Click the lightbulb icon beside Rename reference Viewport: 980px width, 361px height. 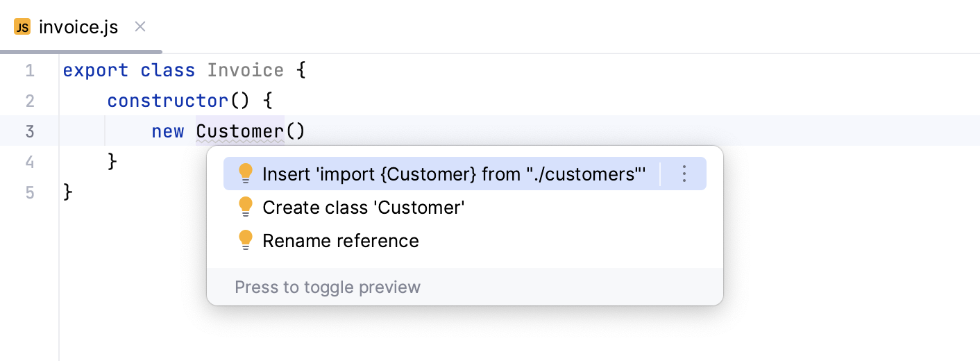[x=245, y=240]
